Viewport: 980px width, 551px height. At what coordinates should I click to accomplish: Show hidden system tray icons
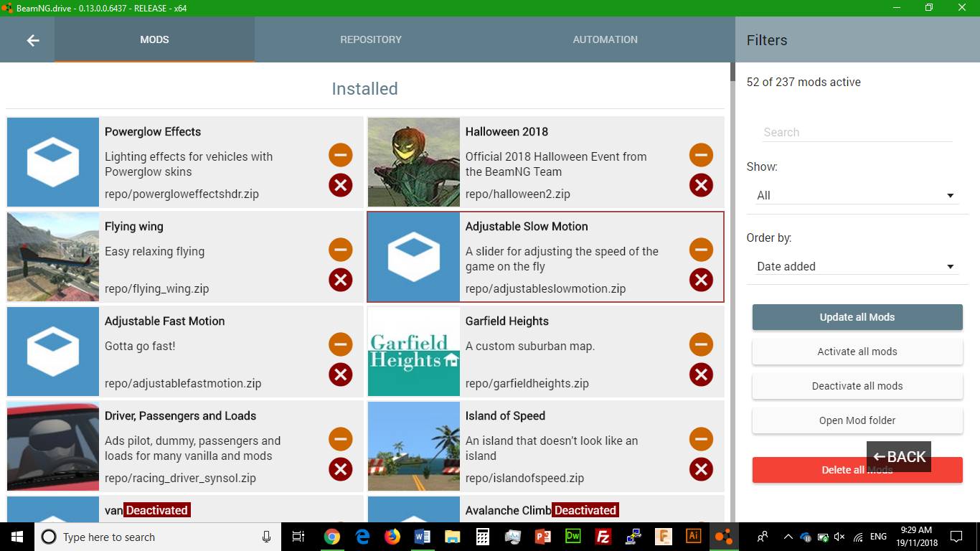pos(788,537)
